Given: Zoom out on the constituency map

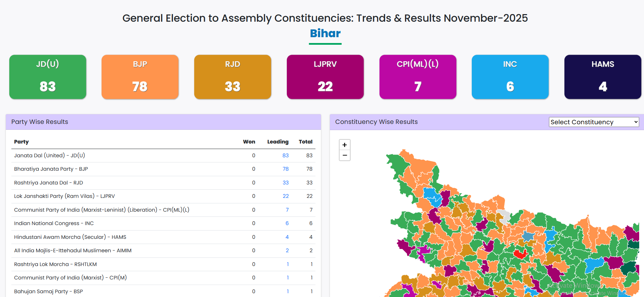Looking at the screenshot, I should [x=345, y=156].
